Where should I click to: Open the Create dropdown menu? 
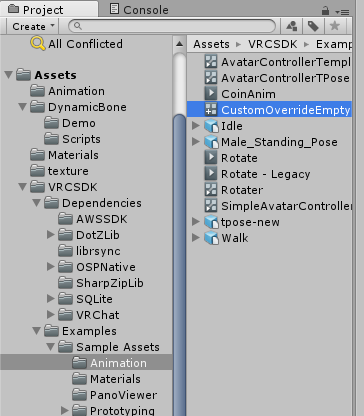[33, 26]
